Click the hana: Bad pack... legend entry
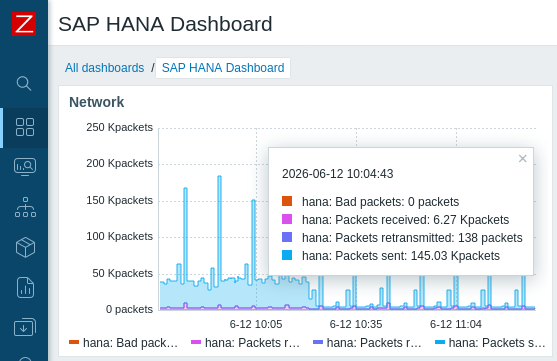This screenshot has width=557, height=361. [123, 343]
